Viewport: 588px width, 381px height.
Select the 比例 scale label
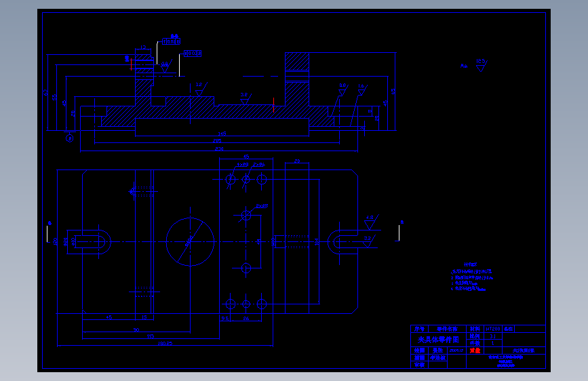click(475, 336)
